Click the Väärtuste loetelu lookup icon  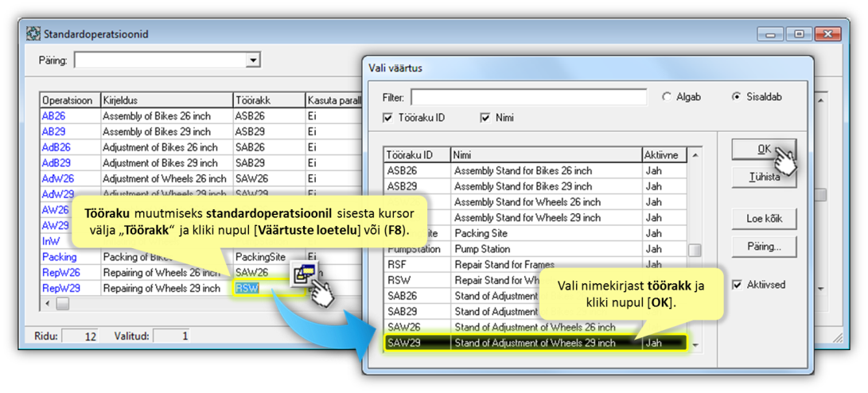tap(303, 274)
